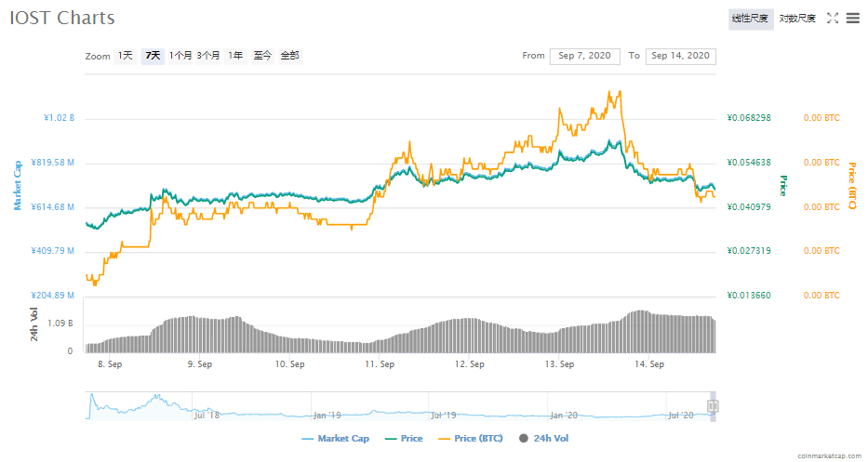Click the navigator at Jan '19
Screen dimensions: 868x462
pyautogui.click(x=327, y=415)
